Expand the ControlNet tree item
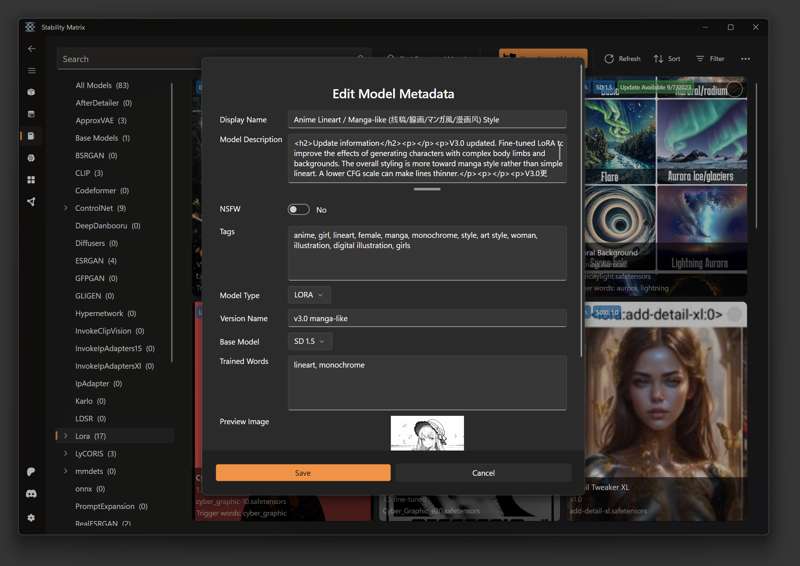800x566 pixels. pos(66,208)
